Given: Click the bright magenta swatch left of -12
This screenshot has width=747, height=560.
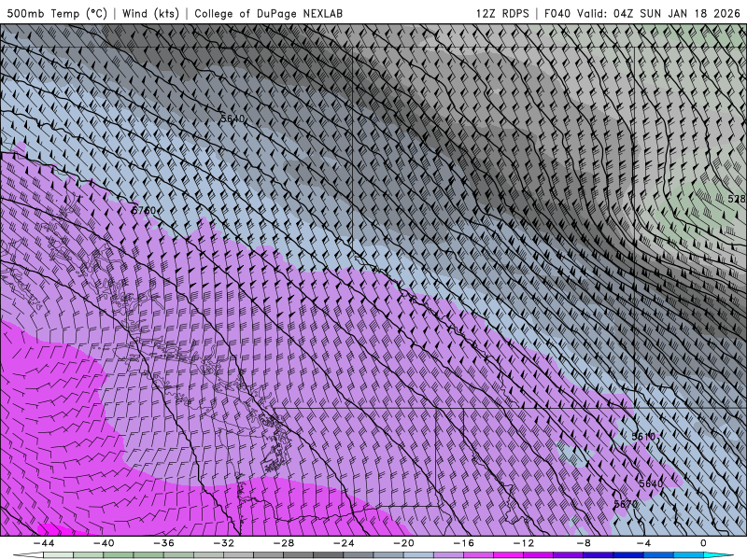Looking at the screenshot, I should click(509, 555).
